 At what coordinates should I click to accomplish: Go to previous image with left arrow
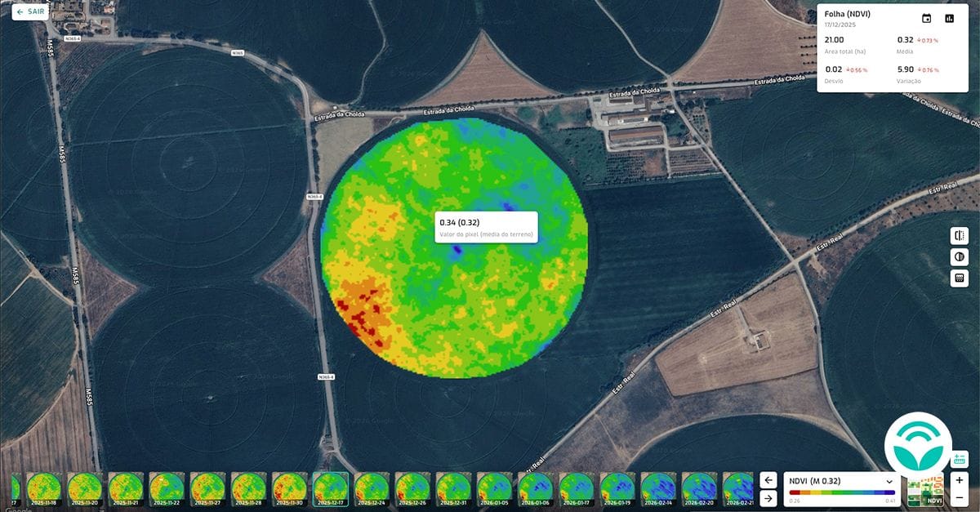click(x=768, y=480)
